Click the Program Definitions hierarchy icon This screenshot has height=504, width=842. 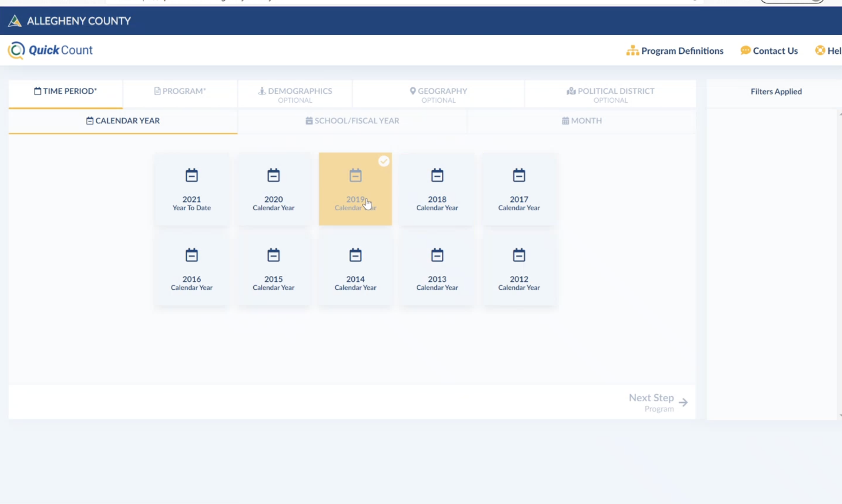point(632,51)
